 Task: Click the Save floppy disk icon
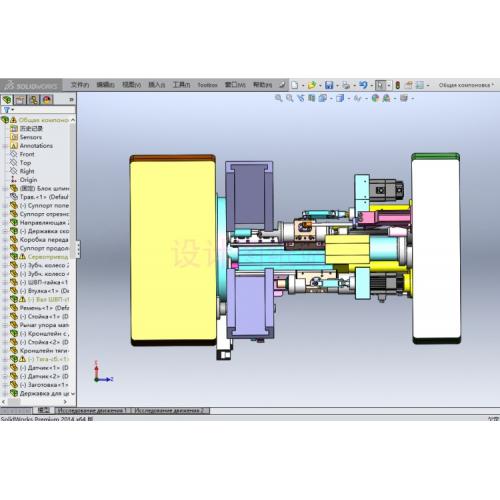pos(329,85)
